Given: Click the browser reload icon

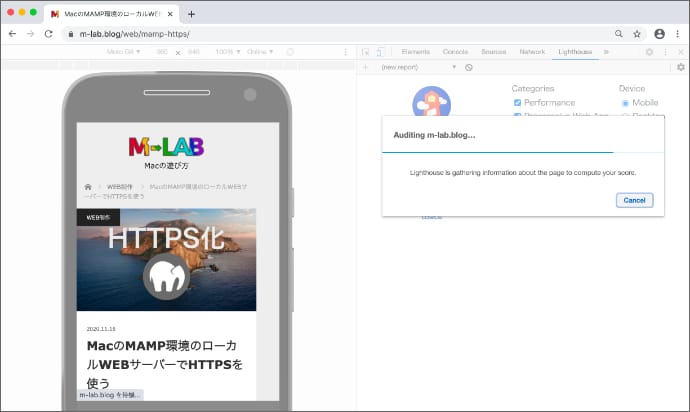Looking at the screenshot, I should (x=48, y=33).
